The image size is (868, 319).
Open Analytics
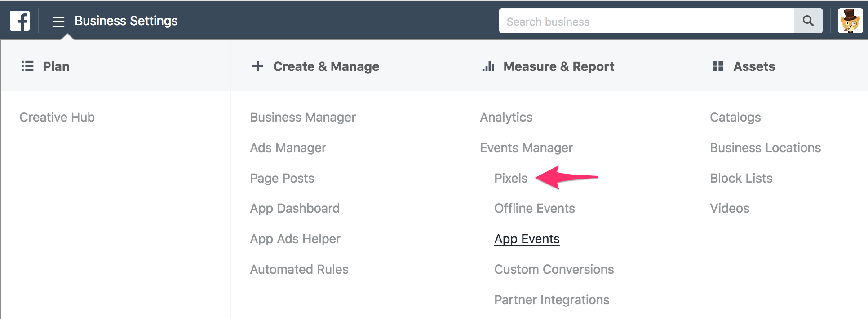pyautogui.click(x=506, y=117)
